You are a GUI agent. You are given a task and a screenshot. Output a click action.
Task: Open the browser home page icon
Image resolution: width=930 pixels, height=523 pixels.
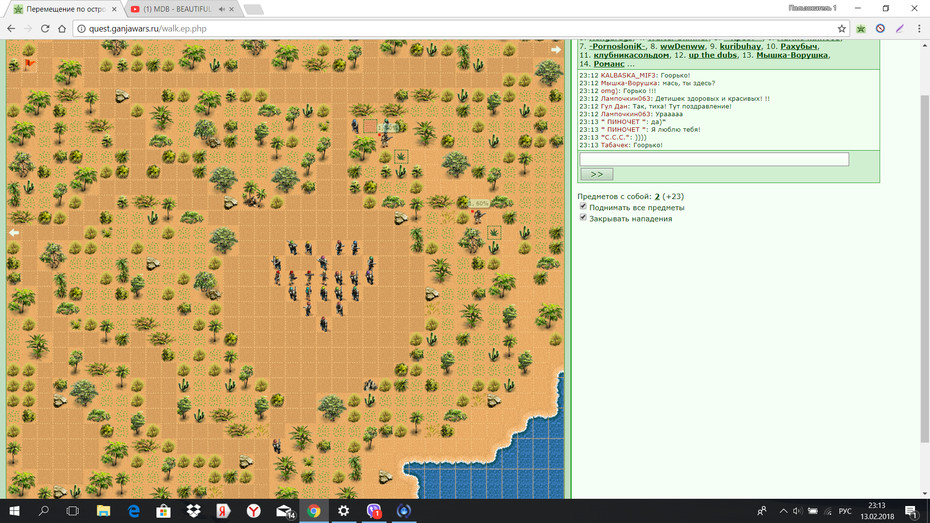(x=62, y=28)
